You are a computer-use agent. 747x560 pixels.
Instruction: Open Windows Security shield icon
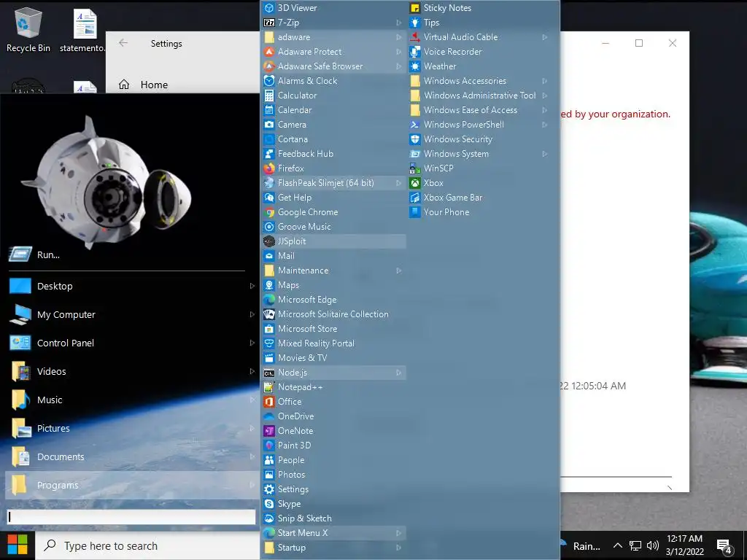click(x=415, y=139)
